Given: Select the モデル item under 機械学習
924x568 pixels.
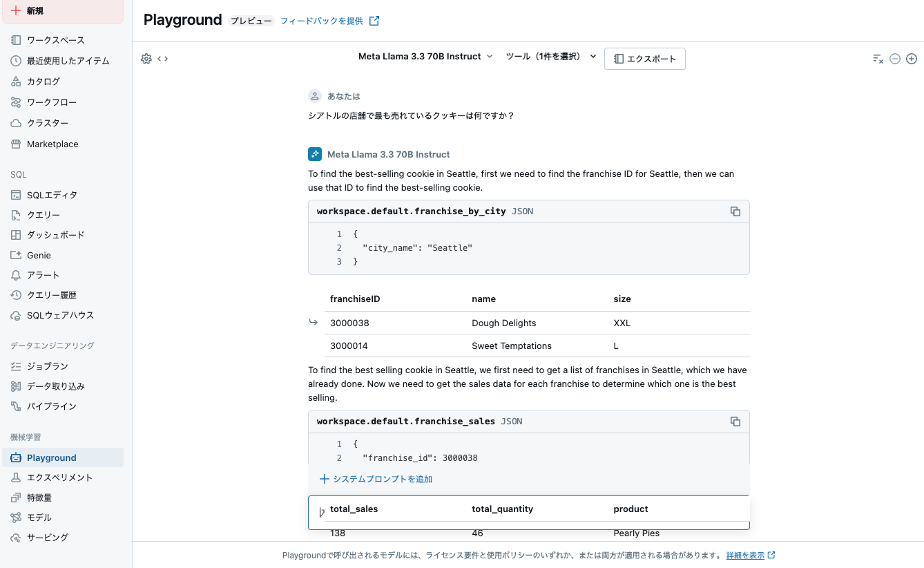Looking at the screenshot, I should tap(38, 517).
